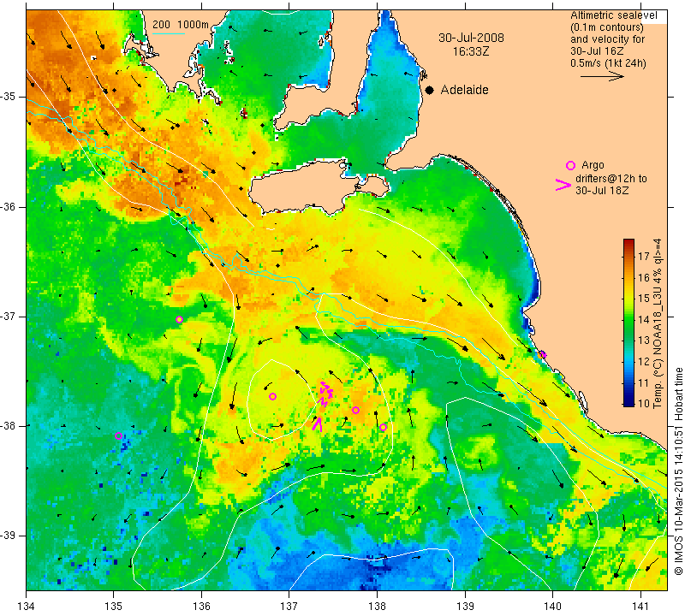Click the time label 16:33Z

[x=470, y=51]
